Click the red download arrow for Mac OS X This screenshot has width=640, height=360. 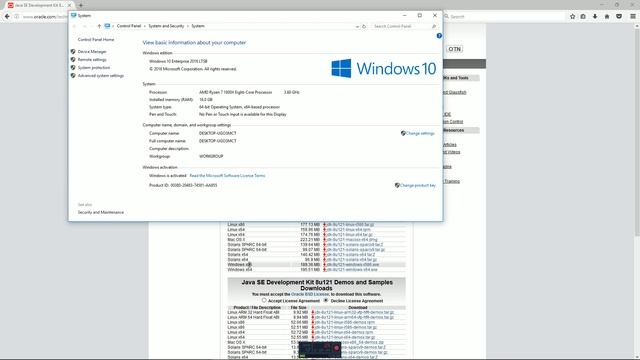(324, 240)
